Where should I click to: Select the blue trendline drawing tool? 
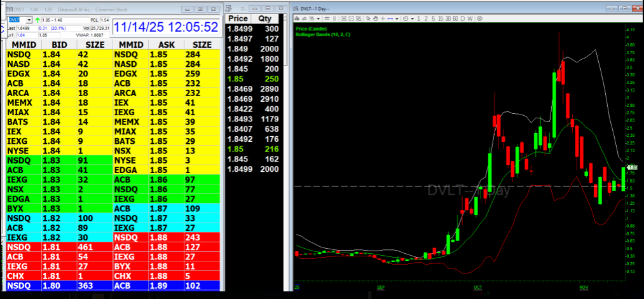(390, 19)
